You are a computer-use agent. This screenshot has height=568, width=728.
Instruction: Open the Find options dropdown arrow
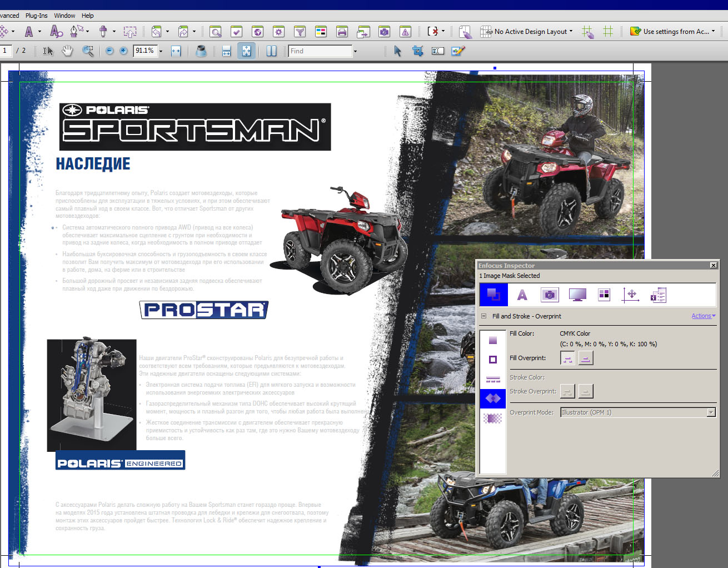click(x=356, y=51)
